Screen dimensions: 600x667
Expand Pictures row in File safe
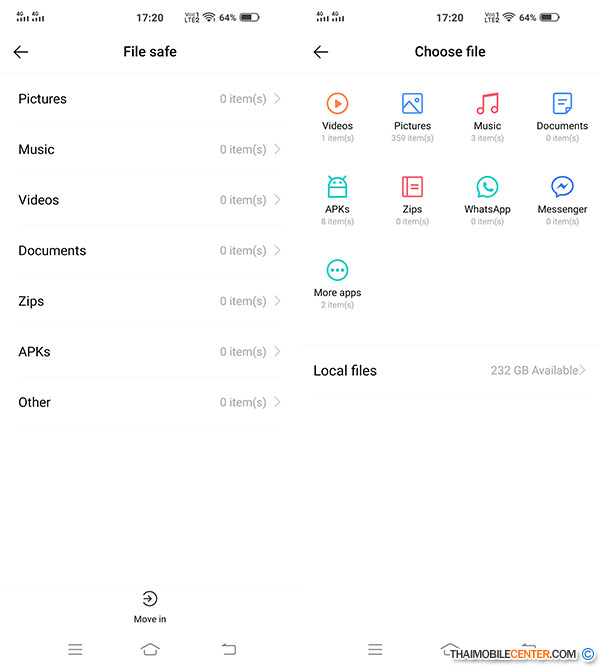(149, 99)
